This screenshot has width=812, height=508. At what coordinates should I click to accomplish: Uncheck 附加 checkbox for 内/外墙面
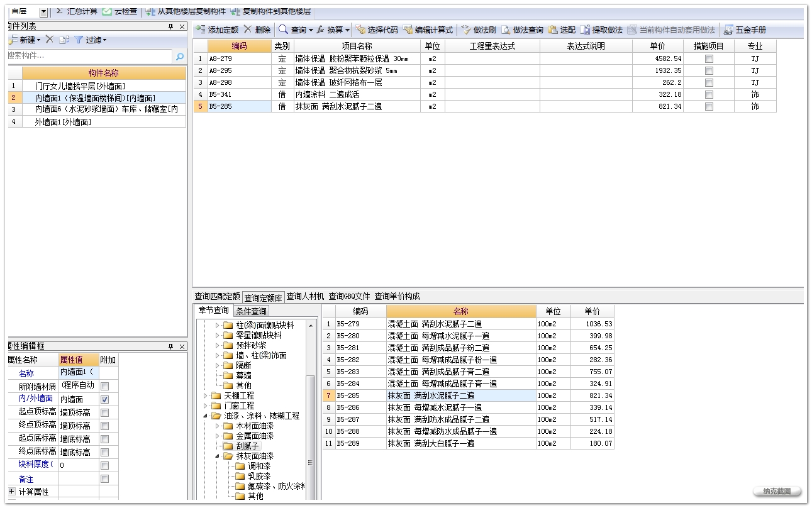tap(105, 399)
